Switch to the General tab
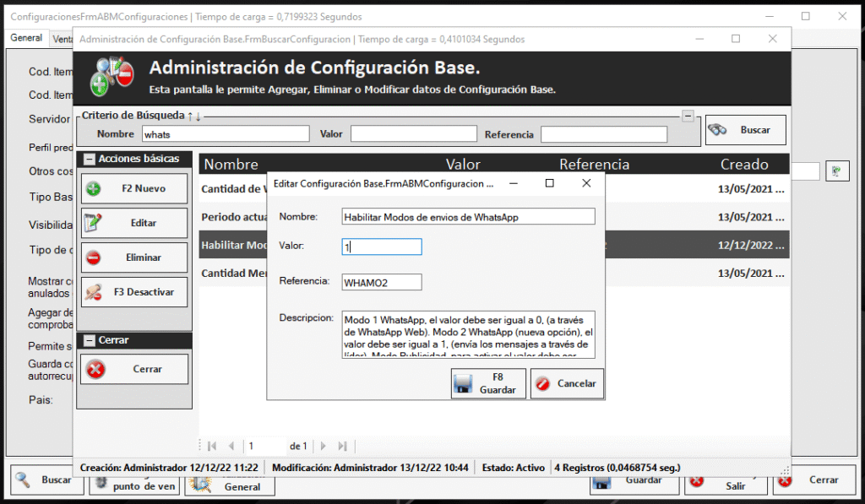Viewport: 865px width, 504px height. pyautogui.click(x=26, y=38)
